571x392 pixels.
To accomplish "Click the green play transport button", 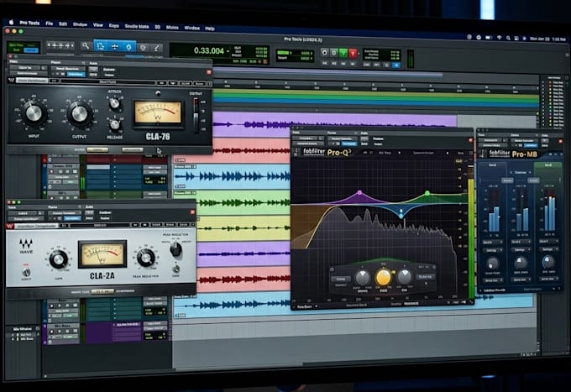I will (x=343, y=54).
